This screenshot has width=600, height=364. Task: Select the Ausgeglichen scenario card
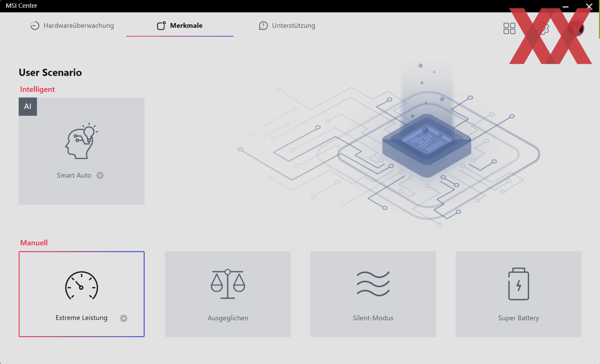[x=228, y=294]
